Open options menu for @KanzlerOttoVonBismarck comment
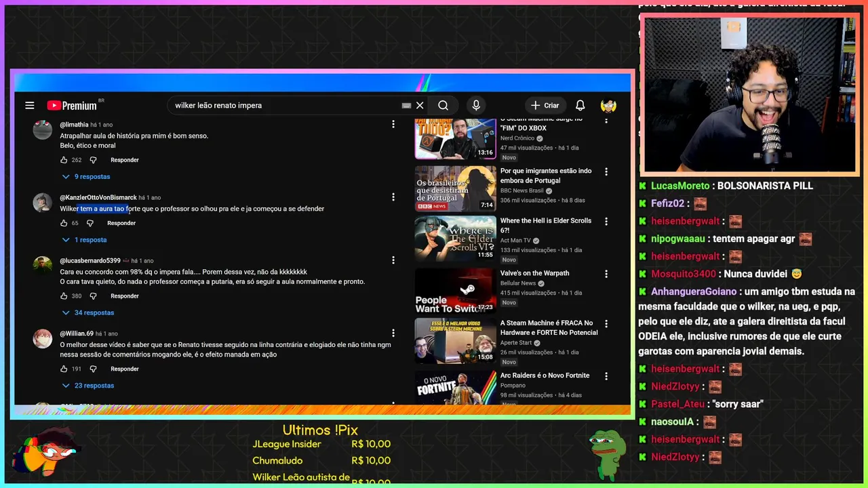The height and width of the screenshot is (488, 868). 393,197
